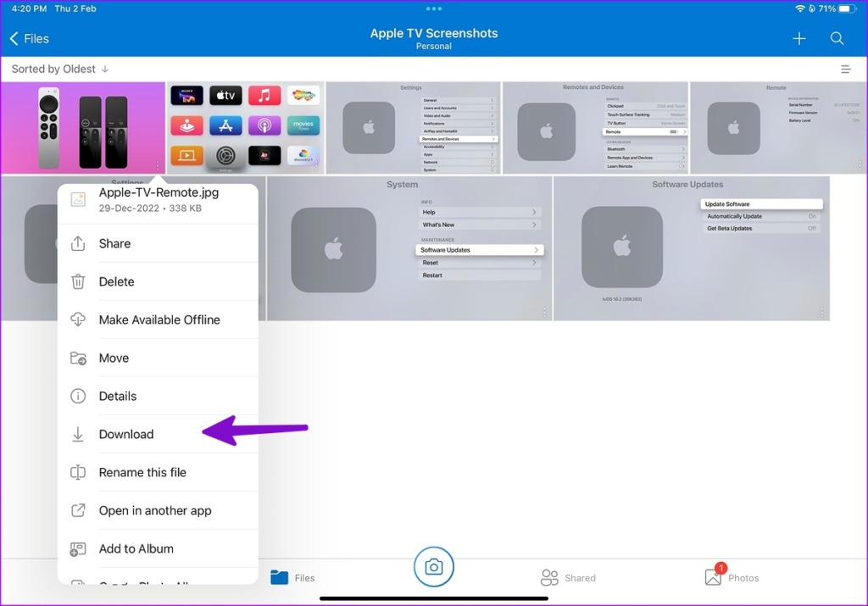
Task: Tap the trash icon beside Delete
Action: tap(78, 281)
